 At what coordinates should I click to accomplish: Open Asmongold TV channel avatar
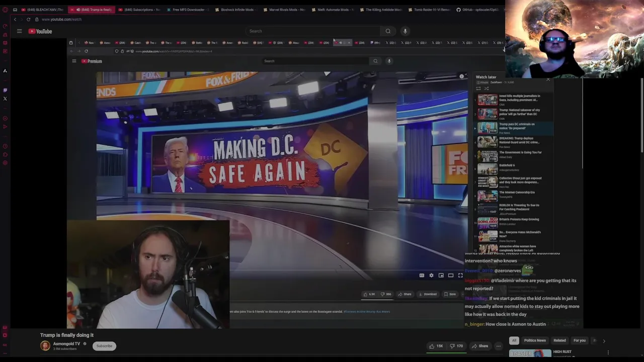point(45,346)
